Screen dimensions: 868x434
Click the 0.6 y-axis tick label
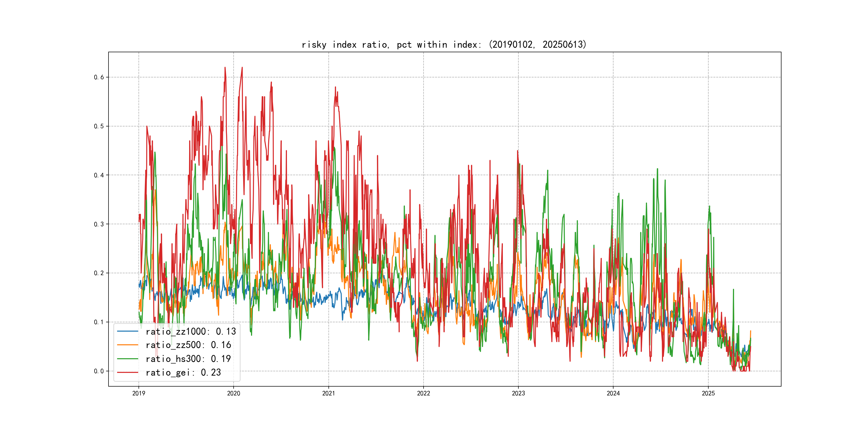99,77
